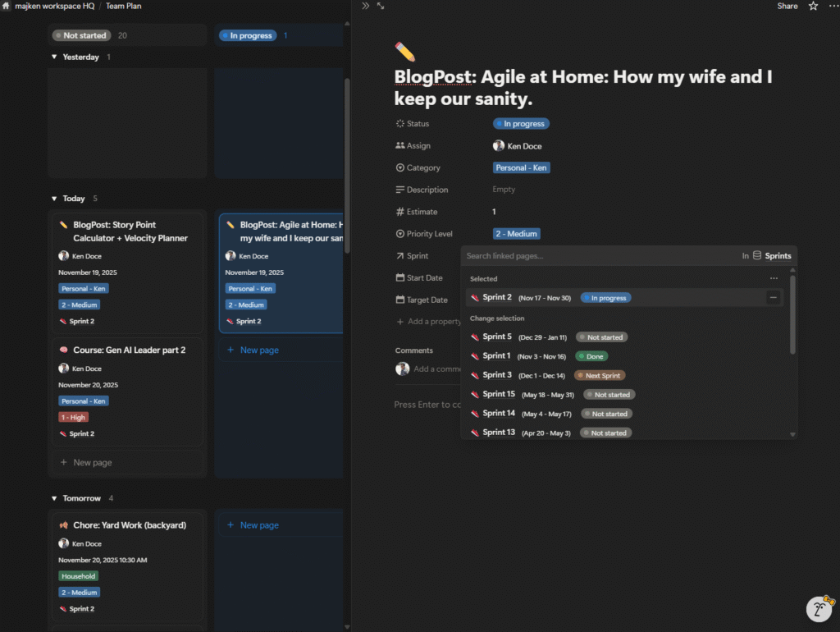Add New page under Today In progress
The width and height of the screenshot is (840, 632).
coord(258,350)
